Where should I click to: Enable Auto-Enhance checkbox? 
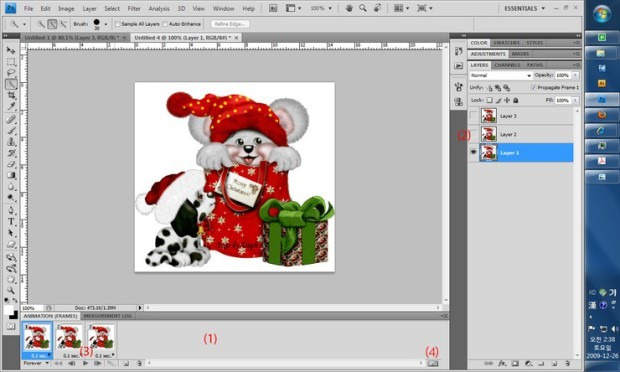point(165,24)
